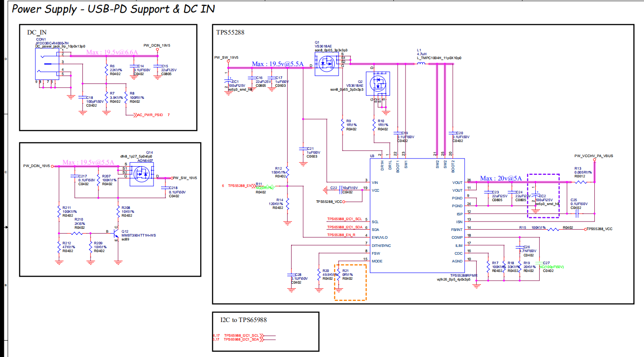Viewport: 644px width, 357px height.
Task: Click the R207 100K resistor label
Action: [x=110, y=180]
